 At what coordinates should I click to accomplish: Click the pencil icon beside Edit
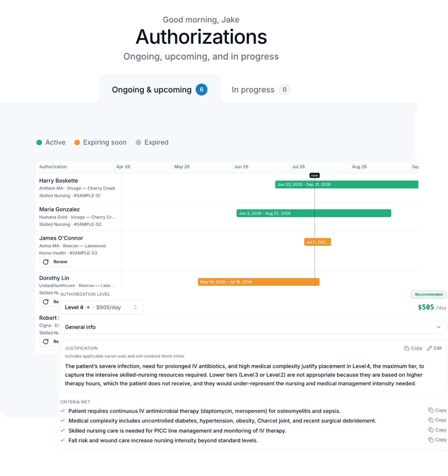[429, 348]
